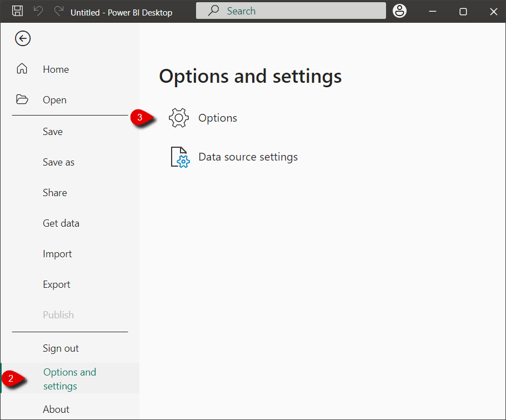This screenshot has height=420, width=506.
Task: Select Open in the file menu
Action: pyautogui.click(x=54, y=100)
